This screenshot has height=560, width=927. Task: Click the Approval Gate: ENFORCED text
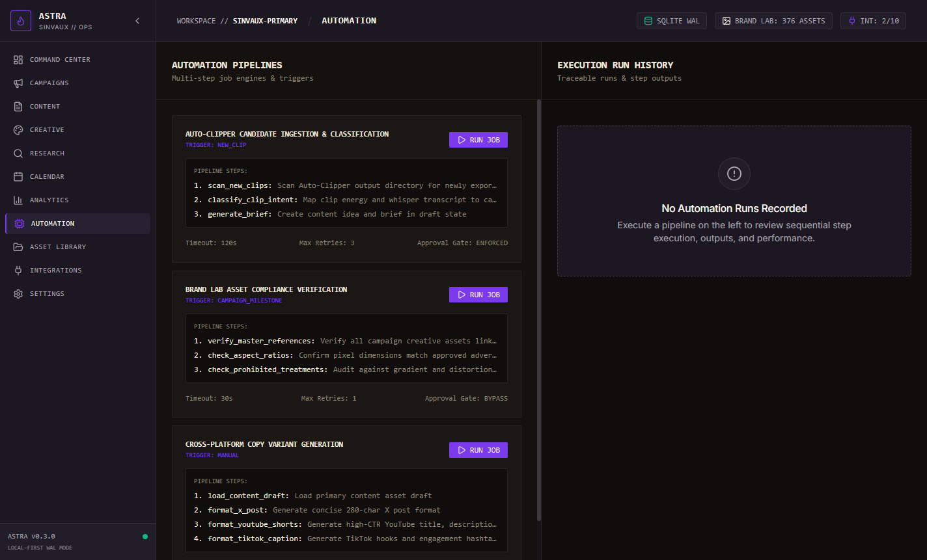point(462,243)
